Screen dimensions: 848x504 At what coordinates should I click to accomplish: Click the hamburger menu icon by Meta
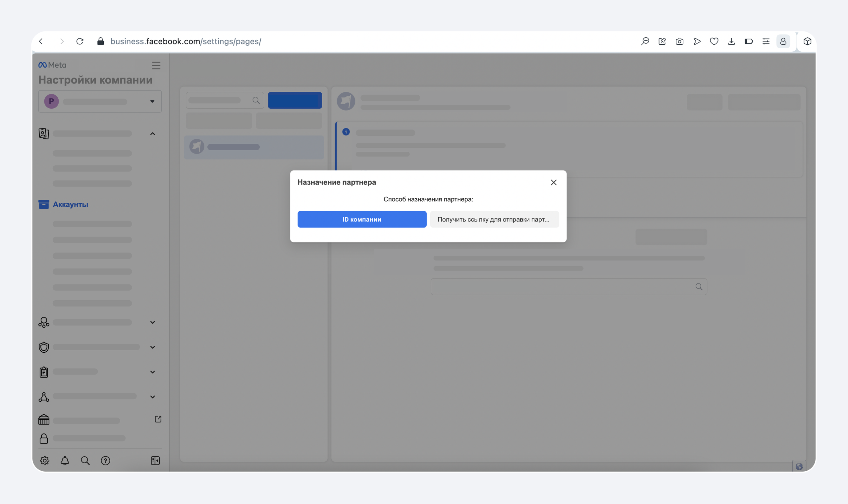pyautogui.click(x=156, y=66)
